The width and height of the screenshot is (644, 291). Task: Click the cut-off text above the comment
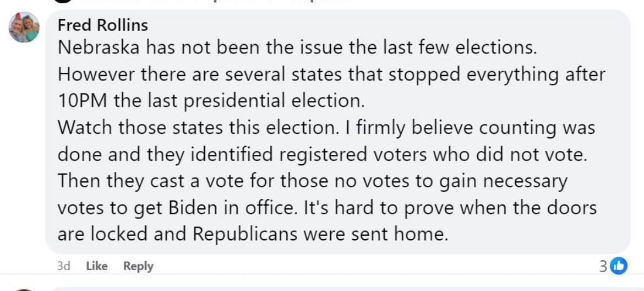(x=220, y=2)
